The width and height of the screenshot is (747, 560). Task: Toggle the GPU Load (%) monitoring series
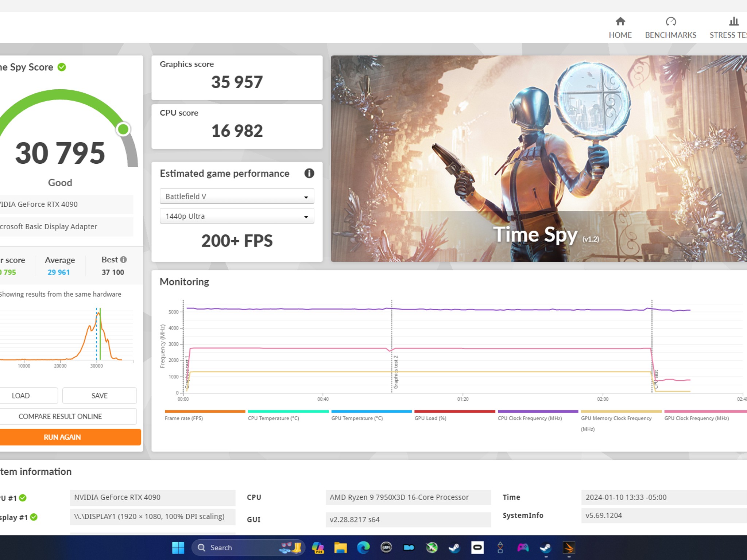(454, 411)
